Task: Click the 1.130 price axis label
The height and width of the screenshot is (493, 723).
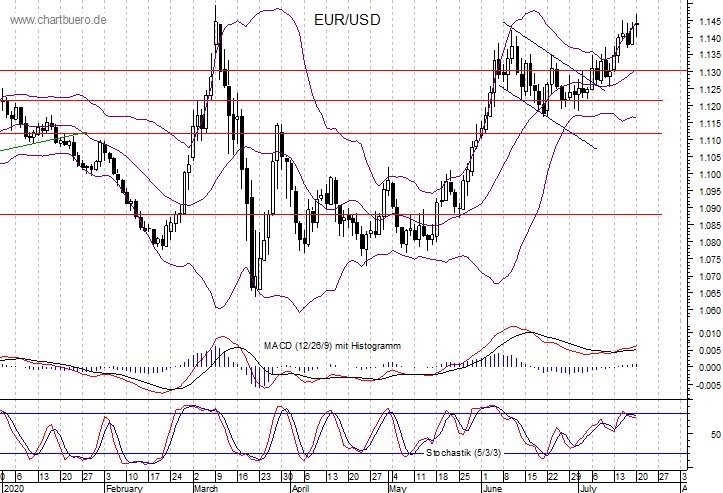Action: 706,72
